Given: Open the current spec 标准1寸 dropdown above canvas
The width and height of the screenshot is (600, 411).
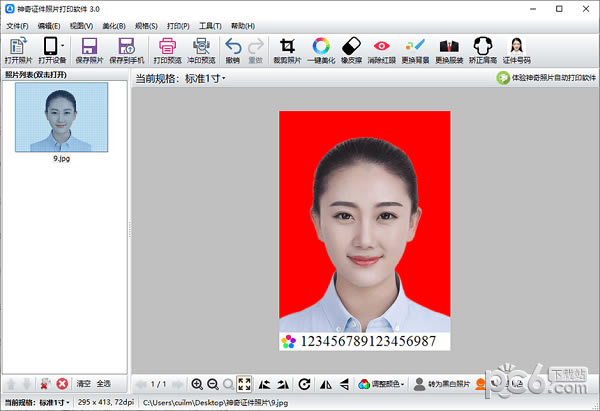Looking at the screenshot, I should (x=205, y=78).
